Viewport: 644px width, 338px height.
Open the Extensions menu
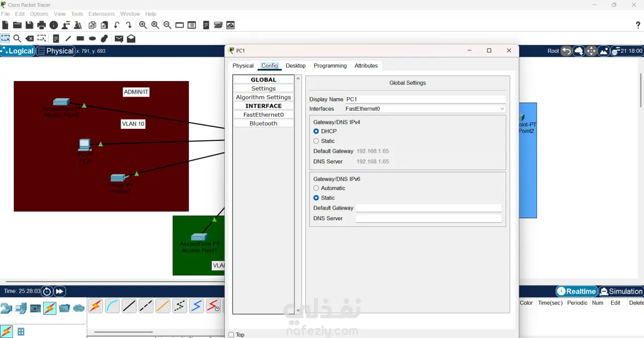102,14
